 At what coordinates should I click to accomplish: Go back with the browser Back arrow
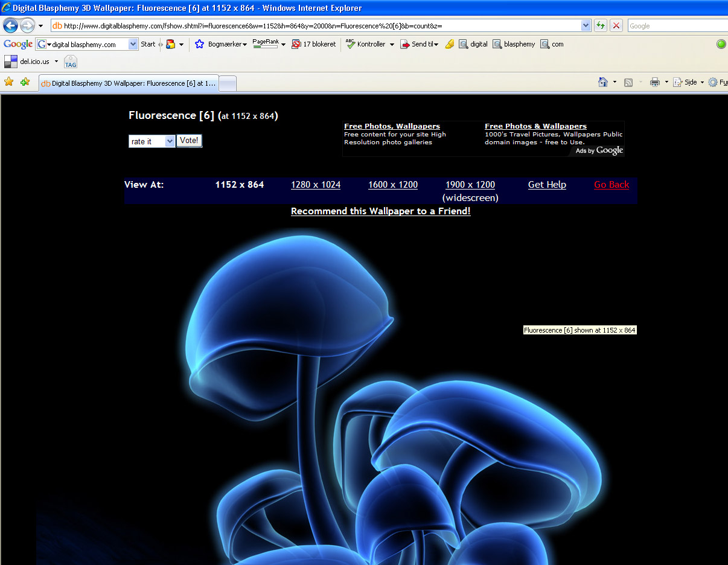[10, 26]
